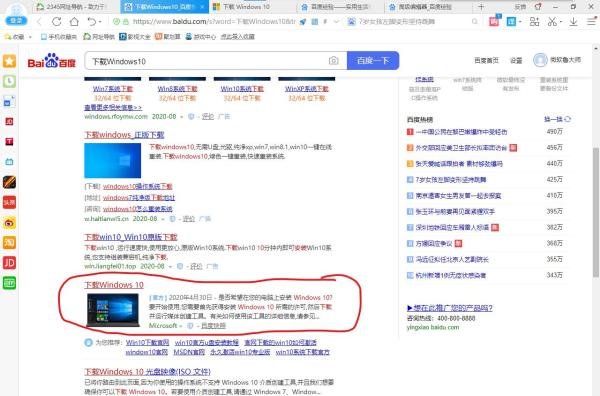Open the red 头条 sidebar icon

10,202
